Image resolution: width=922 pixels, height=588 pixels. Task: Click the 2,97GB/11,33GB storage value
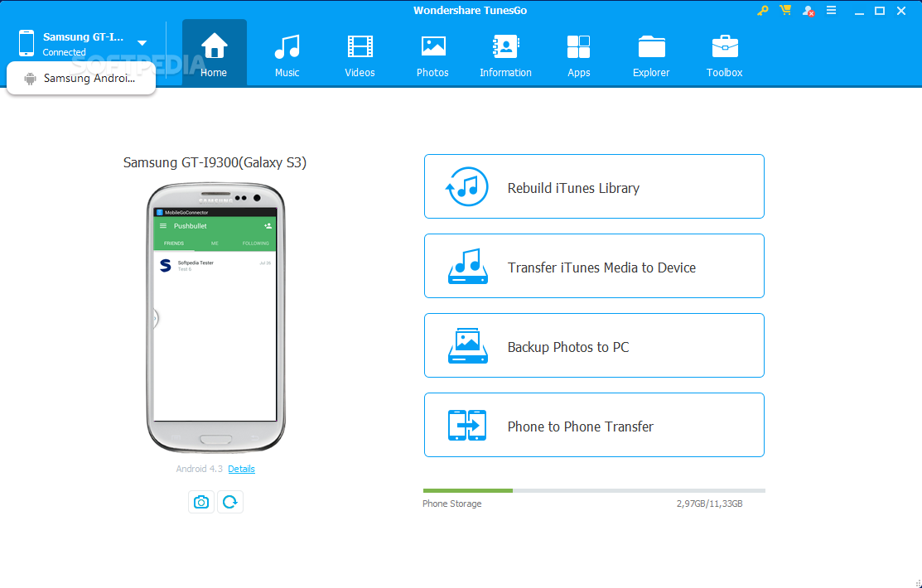(x=709, y=504)
